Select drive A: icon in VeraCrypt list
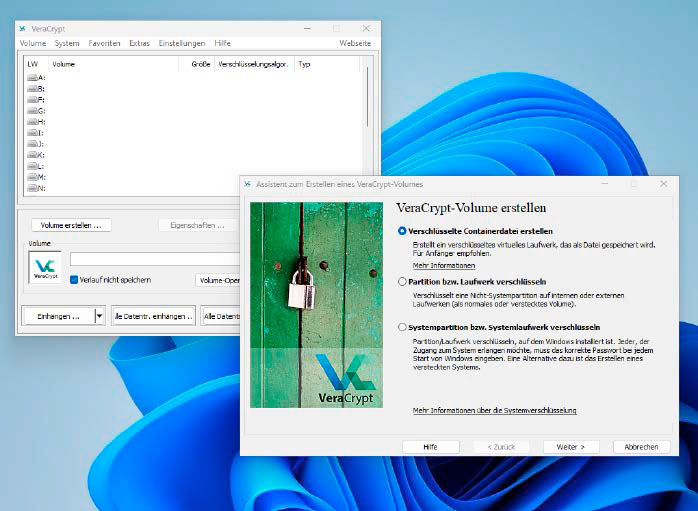The width and height of the screenshot is (698, 511). (x=32, y=78)
